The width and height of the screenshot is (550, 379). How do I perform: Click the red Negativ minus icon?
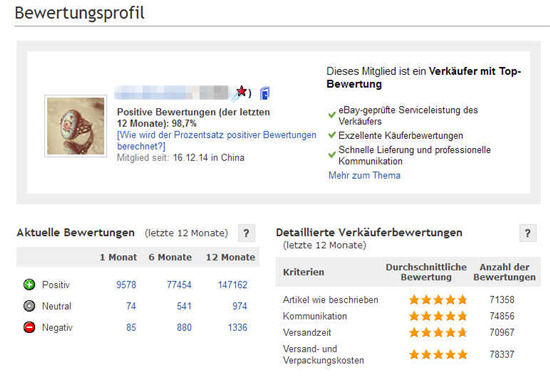(x=29, y=327)
